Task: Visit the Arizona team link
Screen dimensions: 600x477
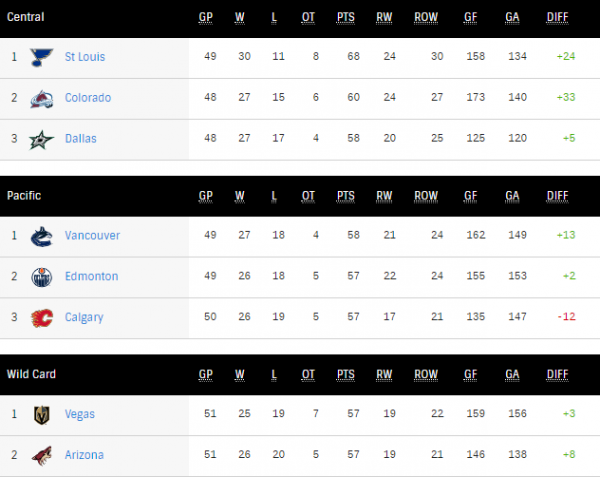Action: point(83,455)
